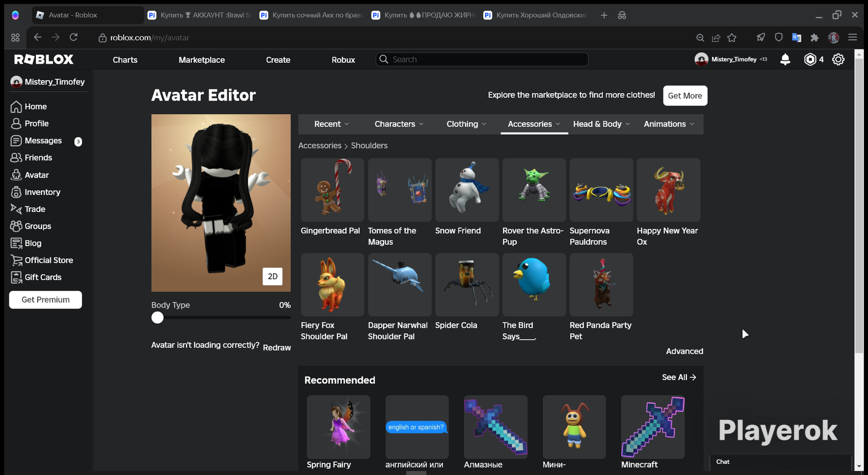This screenshot has width=868, height=475.
Task: Open the Official Store sidebar icon
Action: (x=16, y=260)
